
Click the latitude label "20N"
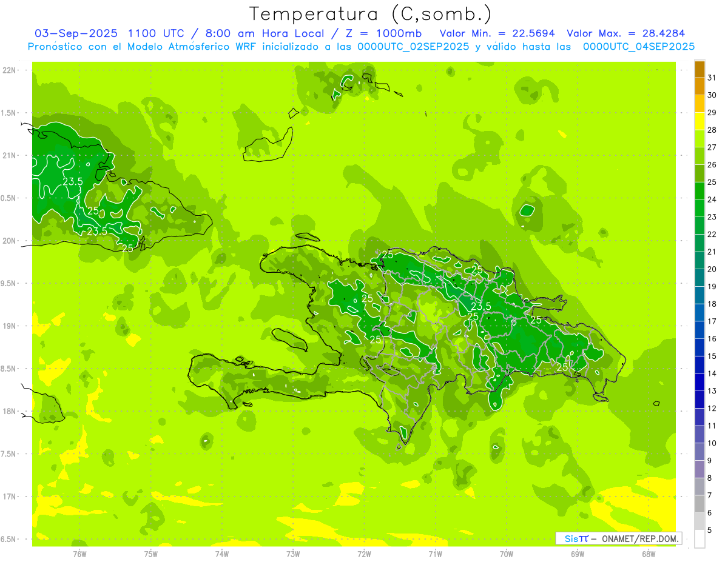10,241
